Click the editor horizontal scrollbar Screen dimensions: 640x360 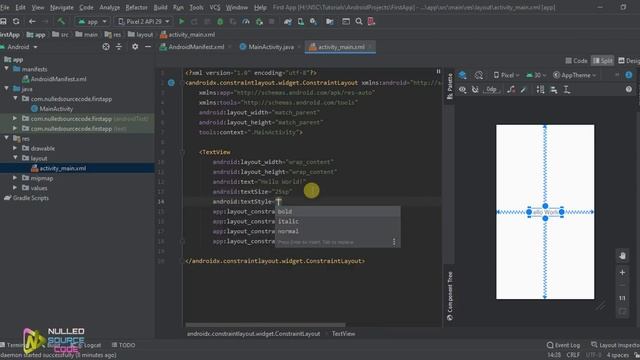tap(265, 325)
